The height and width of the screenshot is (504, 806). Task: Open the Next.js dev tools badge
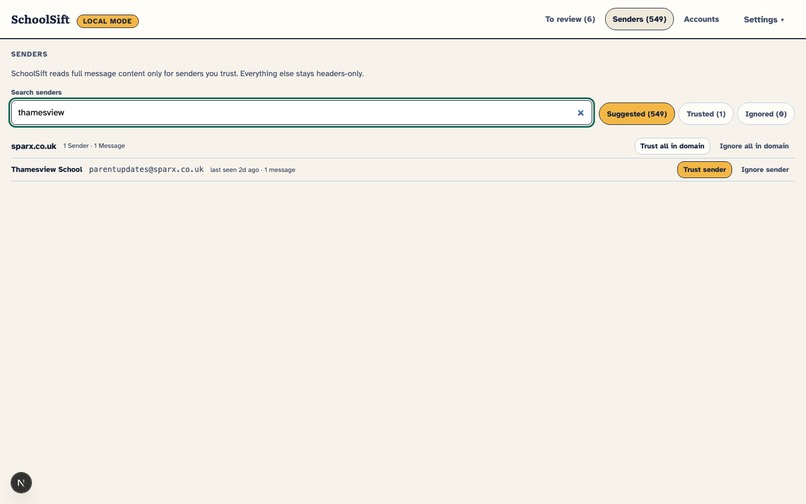(21, 482)
